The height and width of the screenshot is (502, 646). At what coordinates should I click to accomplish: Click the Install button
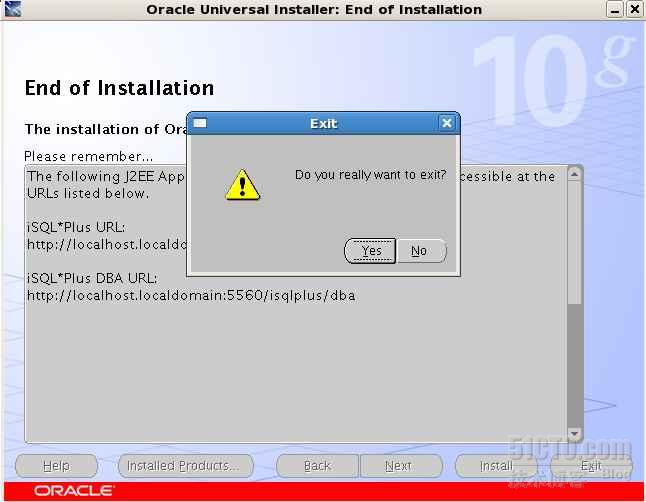(496, 466)
